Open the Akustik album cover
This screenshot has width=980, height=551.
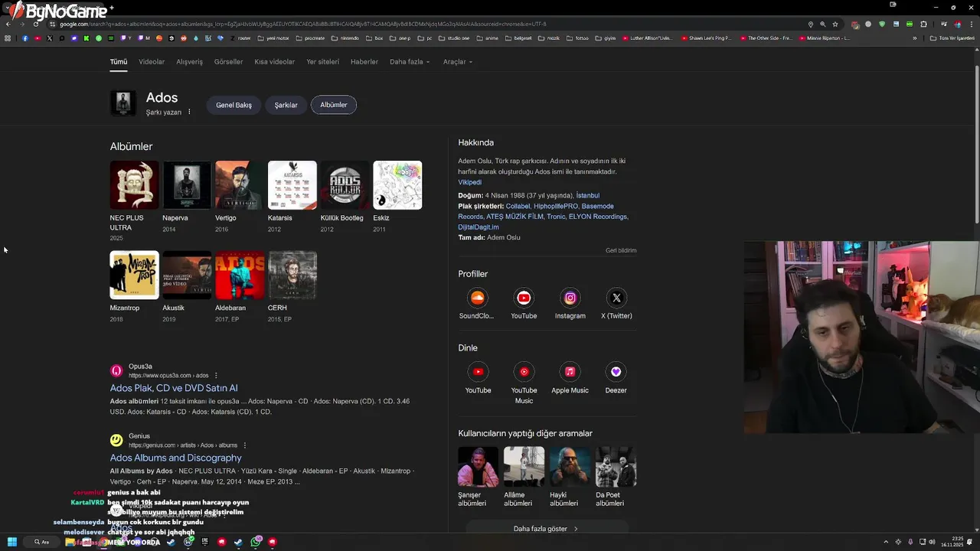pyautogui.click(x=187, y=275)
